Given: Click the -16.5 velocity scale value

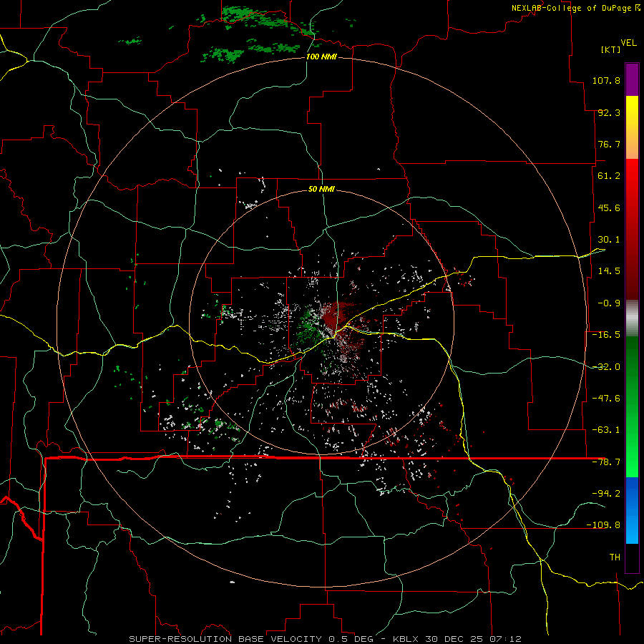Looking at the screenshot, I should pos(606,335).
